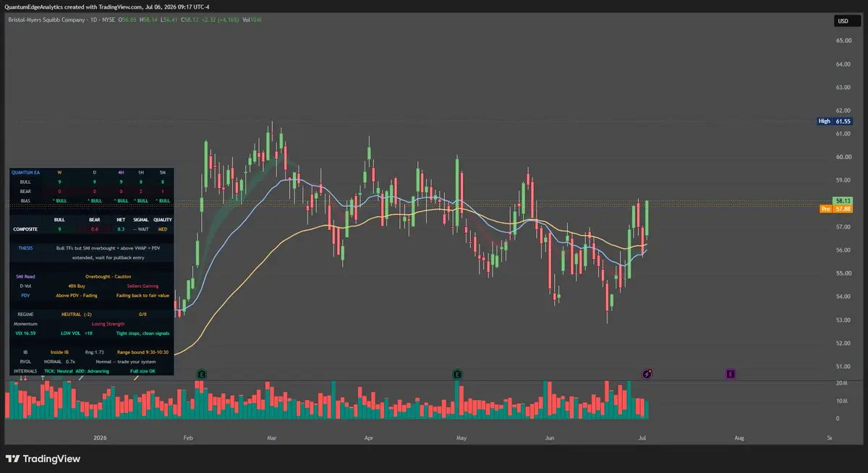This screenshot has height=473, width=868.
Task: Click the green 58.13 last price label
Action: [843, 200]
